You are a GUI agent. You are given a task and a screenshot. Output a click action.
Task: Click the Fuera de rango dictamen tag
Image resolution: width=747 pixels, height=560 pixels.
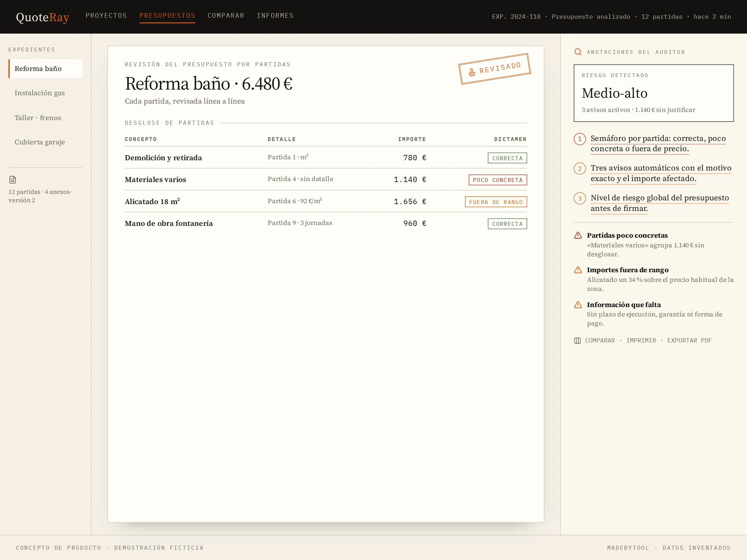pyautogui.click(x=496, y=202)
